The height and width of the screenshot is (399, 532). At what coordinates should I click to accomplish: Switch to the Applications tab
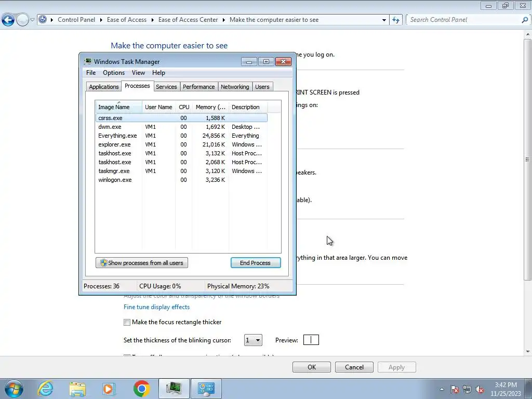[104, 87]
